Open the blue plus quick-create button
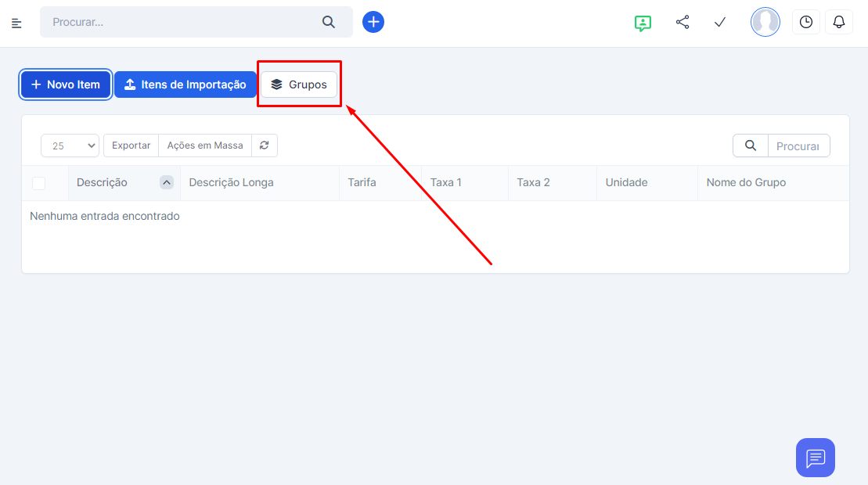This screenshot has height=485, width=868. point(373,22)
